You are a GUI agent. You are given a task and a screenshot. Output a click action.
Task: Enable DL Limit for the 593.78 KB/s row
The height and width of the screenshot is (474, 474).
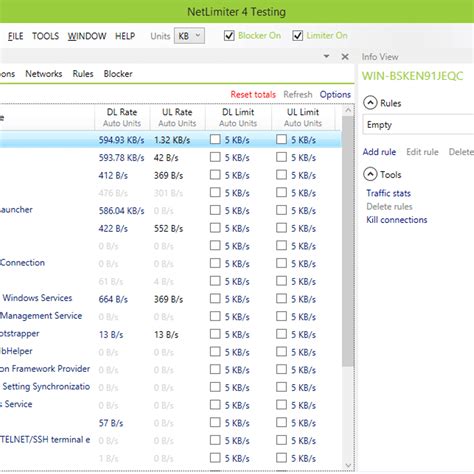pyautogui.click(x=215, y=157)
